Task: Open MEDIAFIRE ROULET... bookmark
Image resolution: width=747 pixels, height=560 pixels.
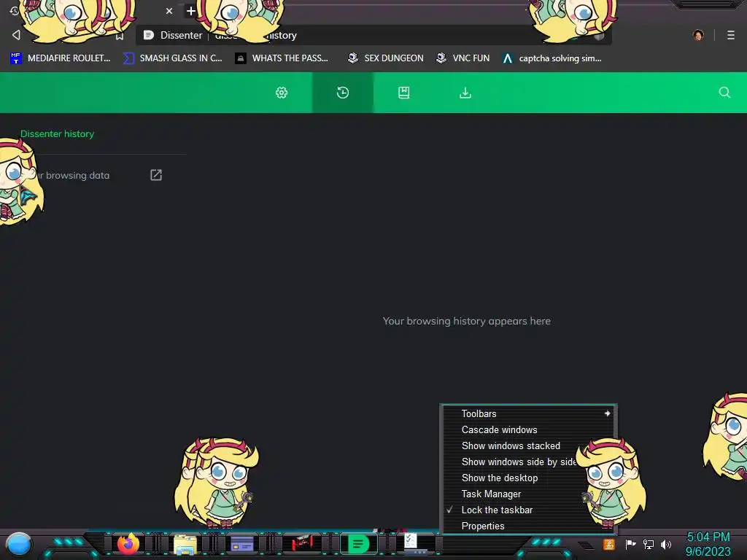Action: (60, 58)
